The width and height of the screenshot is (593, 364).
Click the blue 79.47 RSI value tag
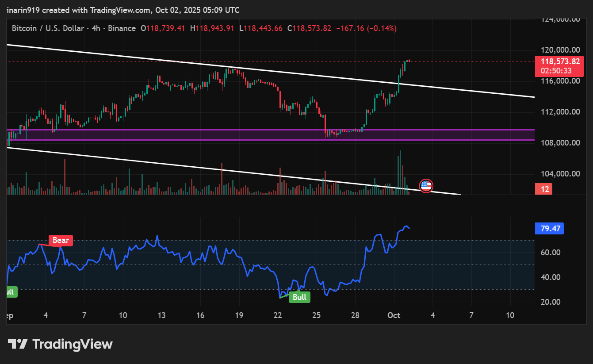pyautogui.click(x=550, y=229)
